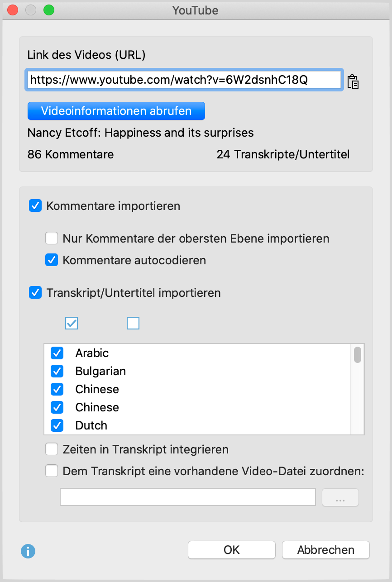The image size is (392, 582).
Task: Click the video file path field
Action: tap(187, 497)
